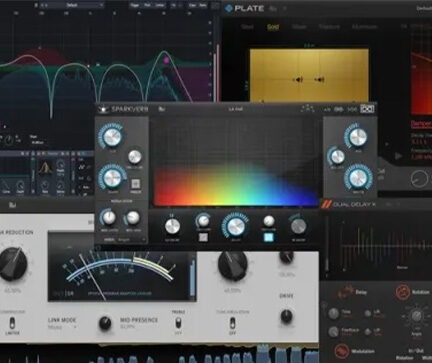Click the large right knob beside VU meter

tap(233, 265)
